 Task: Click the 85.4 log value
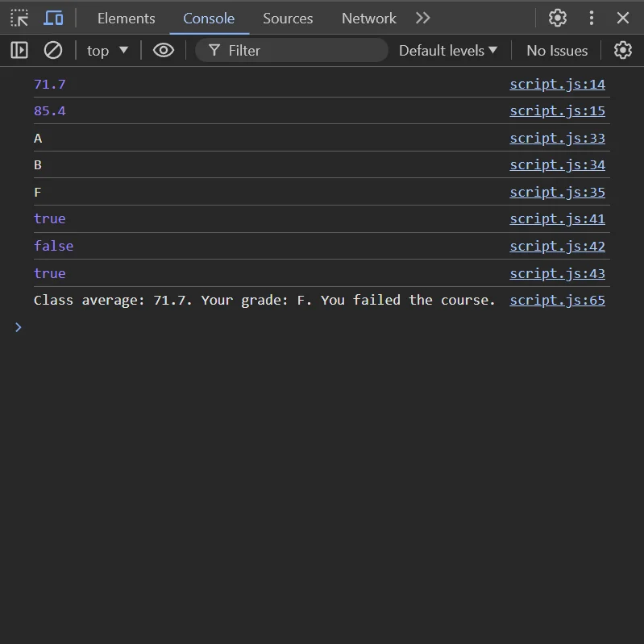[x=50, y=111]
